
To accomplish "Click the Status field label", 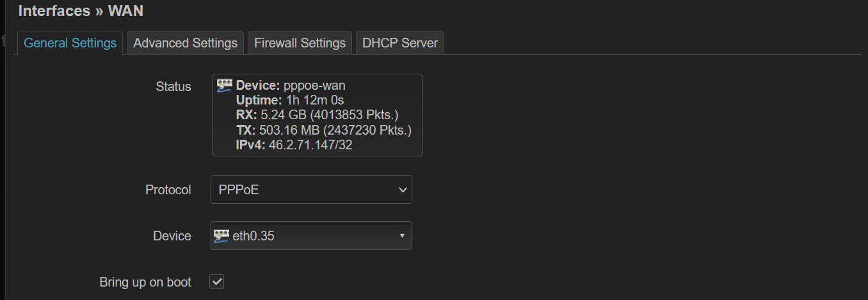I will pyautogui.click(x=173, y=87).
